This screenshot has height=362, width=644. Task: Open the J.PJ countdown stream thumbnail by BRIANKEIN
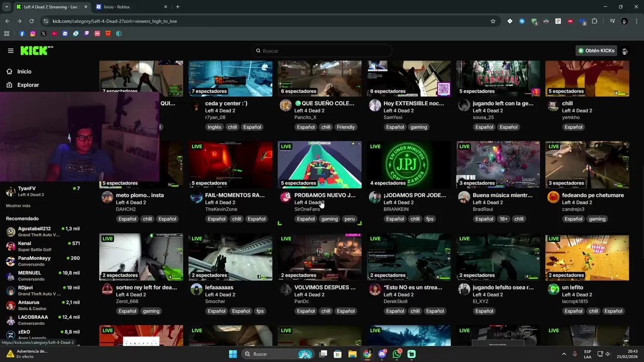[x=409, y=165]
